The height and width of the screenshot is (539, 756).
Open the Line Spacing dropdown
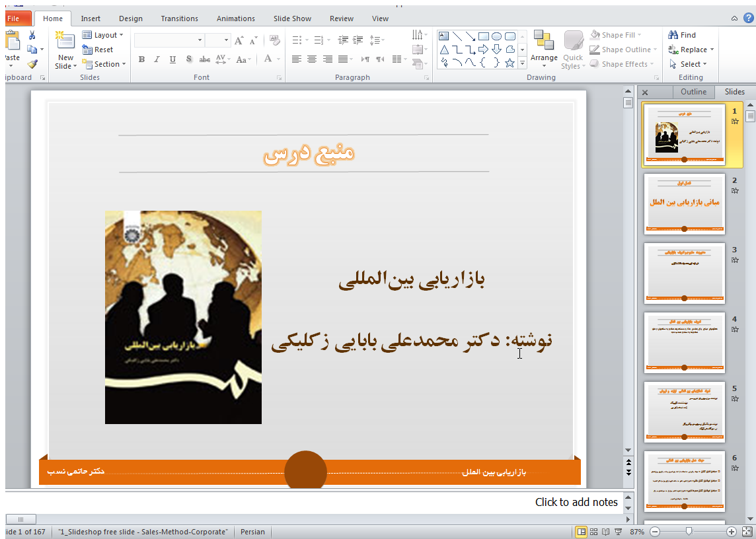click(x=377, y=40)
